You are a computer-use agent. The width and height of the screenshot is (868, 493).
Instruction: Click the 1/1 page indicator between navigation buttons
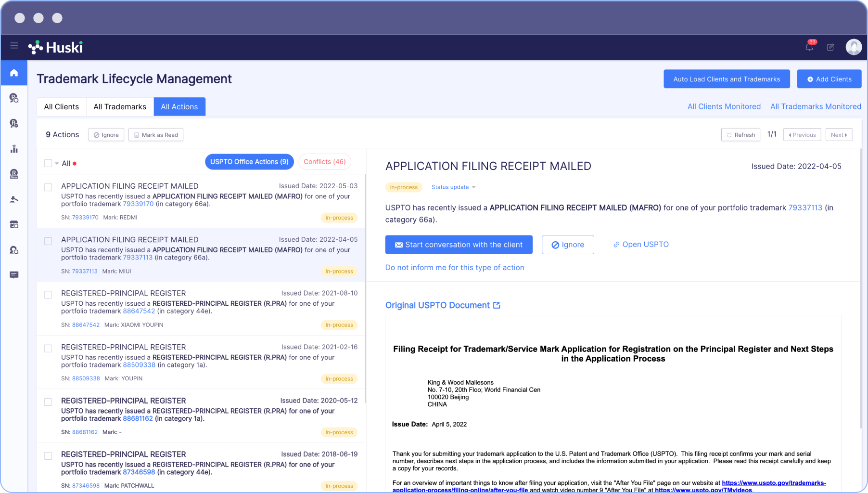pos(772,134)
